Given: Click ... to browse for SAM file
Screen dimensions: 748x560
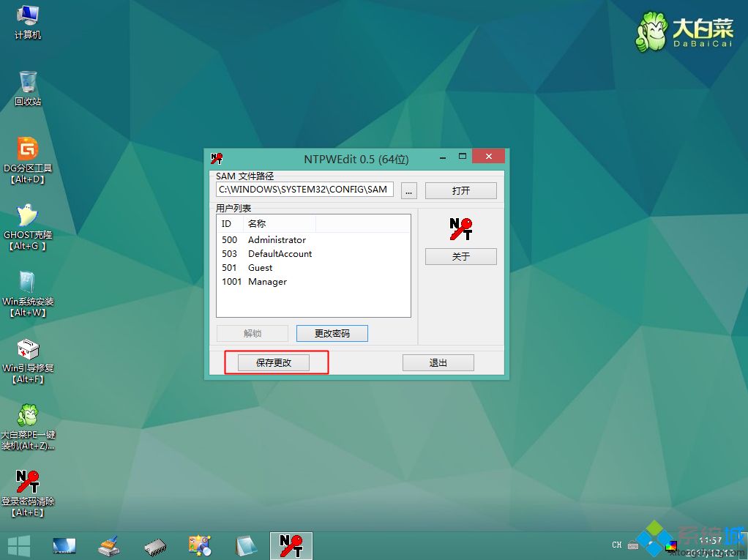Looking at the screenshot, I should pyautogui.click(x=408, y=190).
